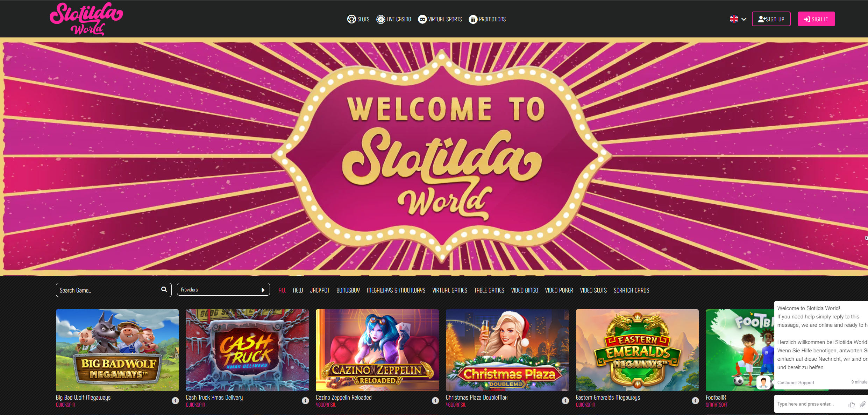
Task: Expand the language flag dropdown
Action: point(738,19)
